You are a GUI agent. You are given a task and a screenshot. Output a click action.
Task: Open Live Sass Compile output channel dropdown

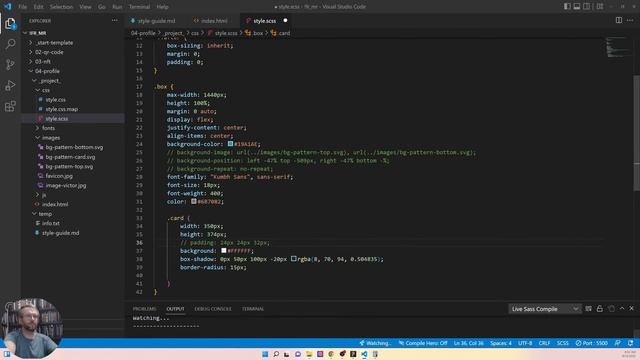(544, 309)
